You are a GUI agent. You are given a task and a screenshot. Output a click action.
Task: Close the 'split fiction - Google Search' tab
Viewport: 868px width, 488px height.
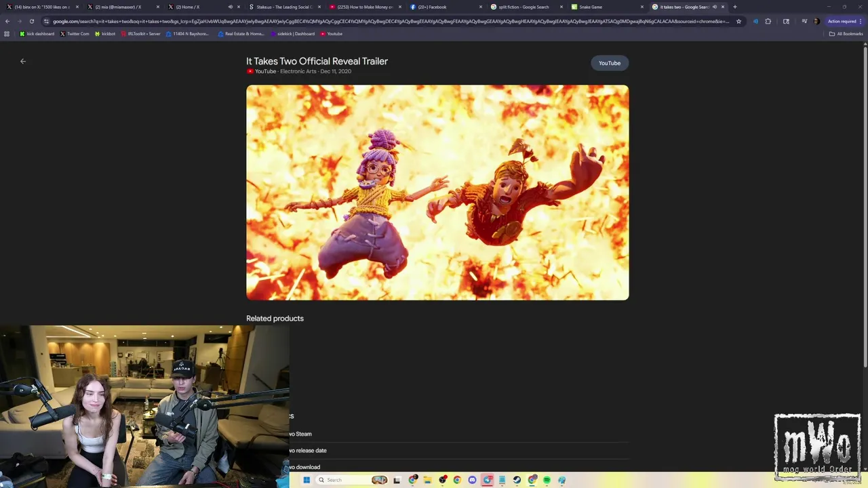click(x=561, y=7)
